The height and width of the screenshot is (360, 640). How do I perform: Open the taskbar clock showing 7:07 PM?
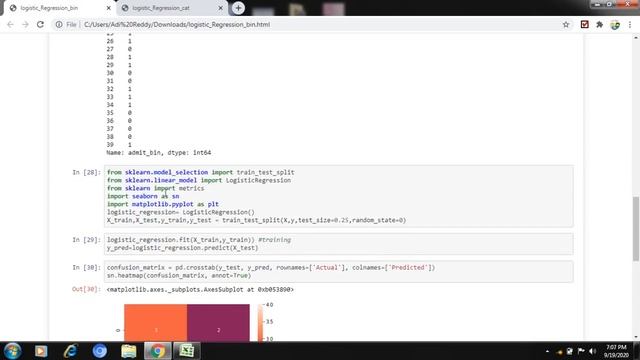tap(616, 351)
